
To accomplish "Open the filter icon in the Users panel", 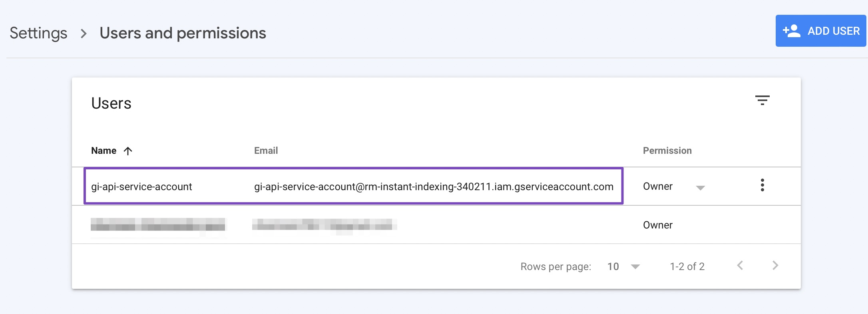I will point(763,100).
